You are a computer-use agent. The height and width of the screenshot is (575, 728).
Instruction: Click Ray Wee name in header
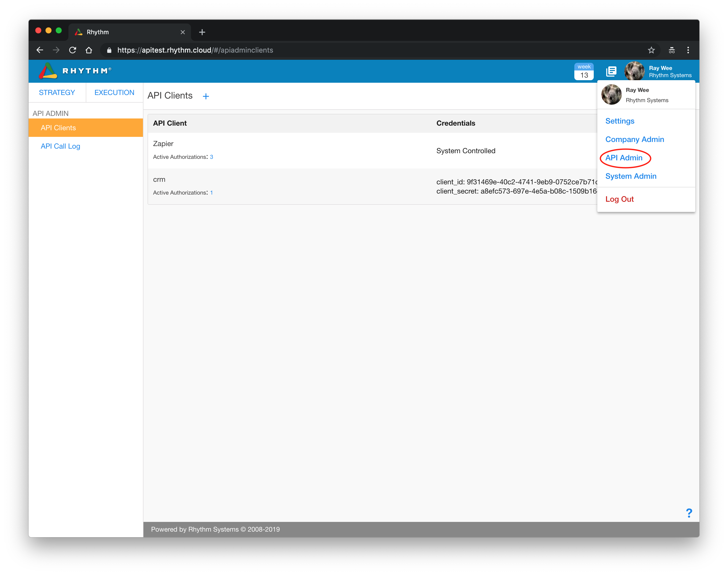(x=660, y=68)
